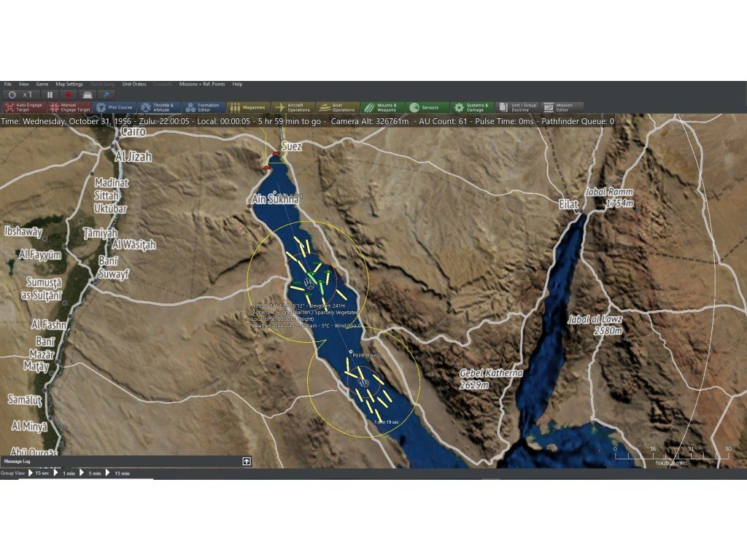Open Throttle & Altitude settings
Screen dimensions: 747x560
point(158,107)
